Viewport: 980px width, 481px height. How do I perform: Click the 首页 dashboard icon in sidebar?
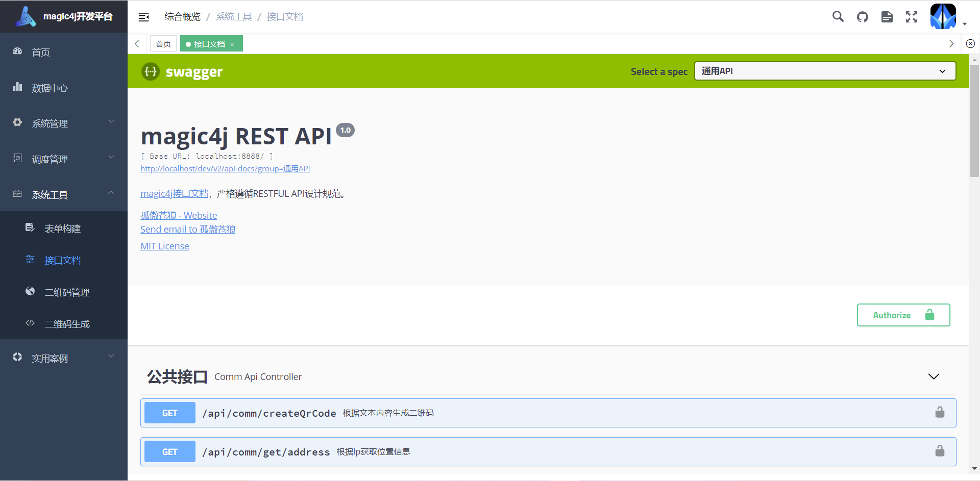(17, 51)
